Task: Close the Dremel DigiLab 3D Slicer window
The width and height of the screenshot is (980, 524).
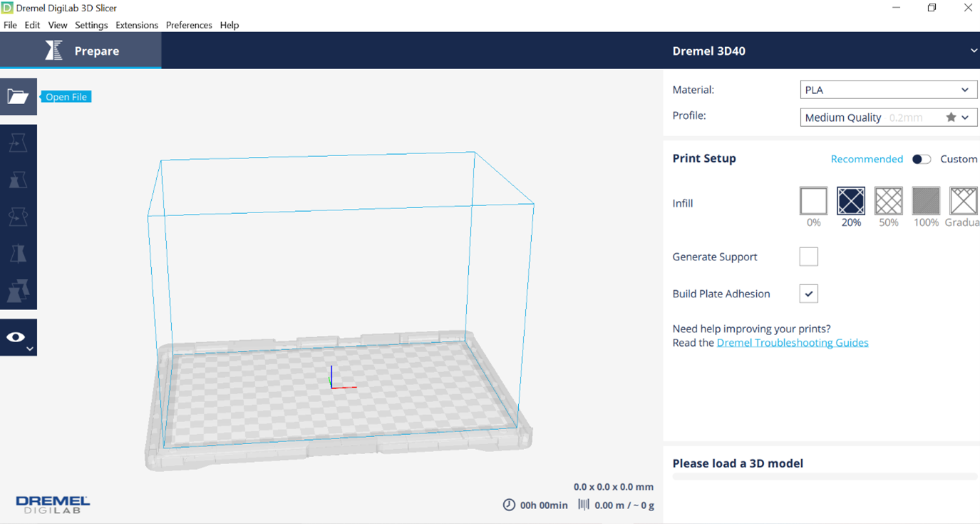Action: pos(967,8)
